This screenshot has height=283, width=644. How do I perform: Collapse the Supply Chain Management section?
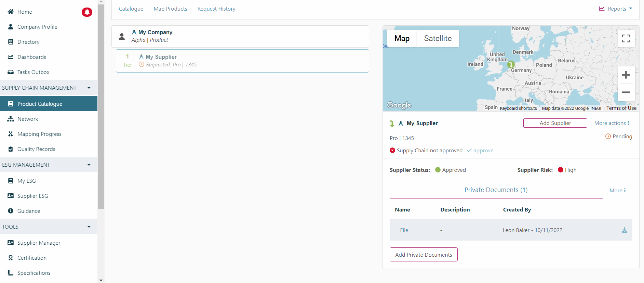point(89,88)
